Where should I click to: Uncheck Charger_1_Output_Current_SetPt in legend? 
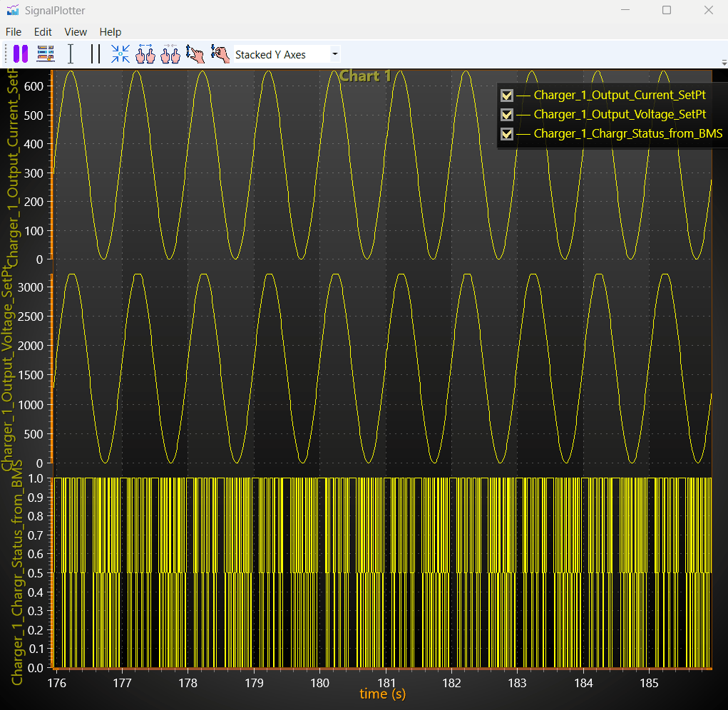[x=507, y=95]
